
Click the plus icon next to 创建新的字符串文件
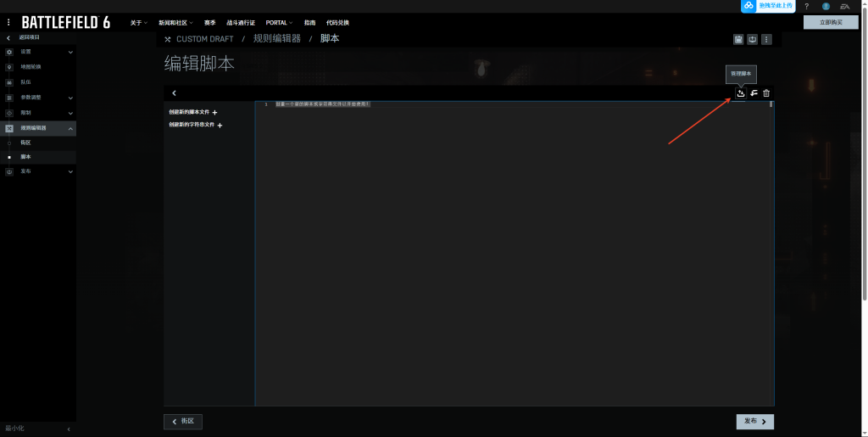click(x=220, y=126)
